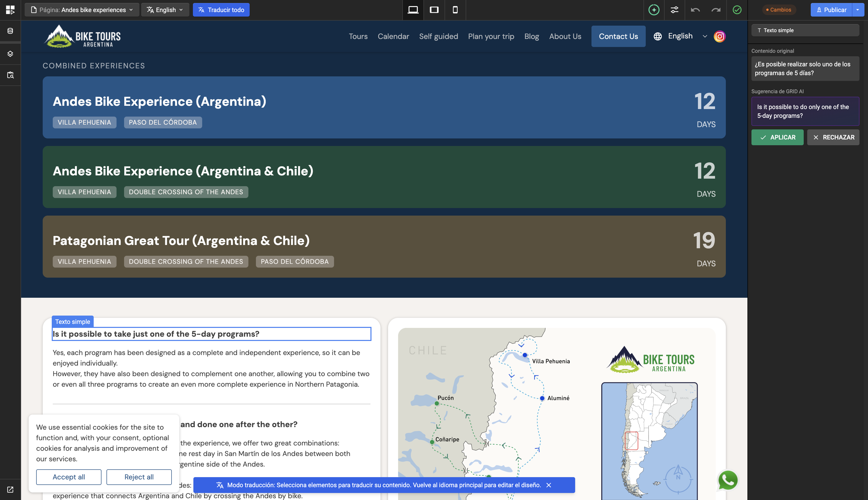Click the Aluminé point on the map
Image resolution: width=868 pixels, height=500 pixels.
click(542, 398)
